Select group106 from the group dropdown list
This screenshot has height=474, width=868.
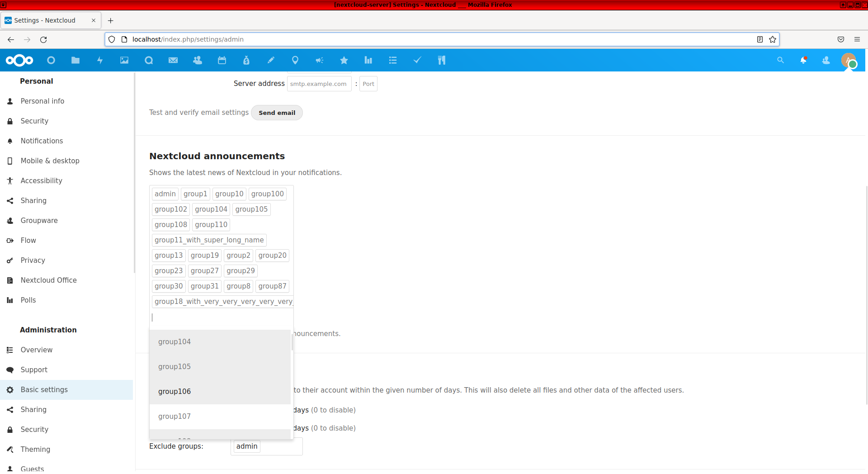175,391
